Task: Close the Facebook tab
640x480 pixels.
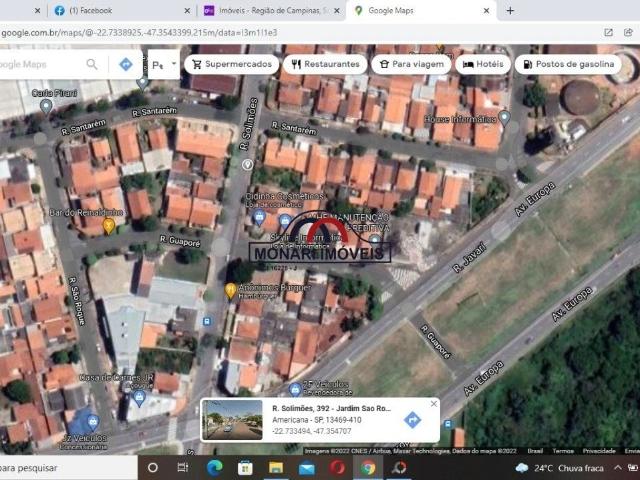Action: [187, 11]
